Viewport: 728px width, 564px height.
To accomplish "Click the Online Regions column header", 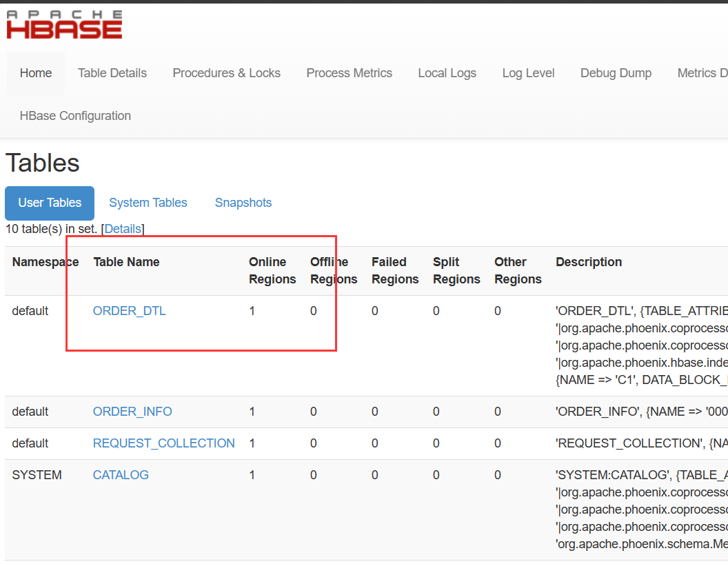I will pyautogui.click(x=272, y=271).
